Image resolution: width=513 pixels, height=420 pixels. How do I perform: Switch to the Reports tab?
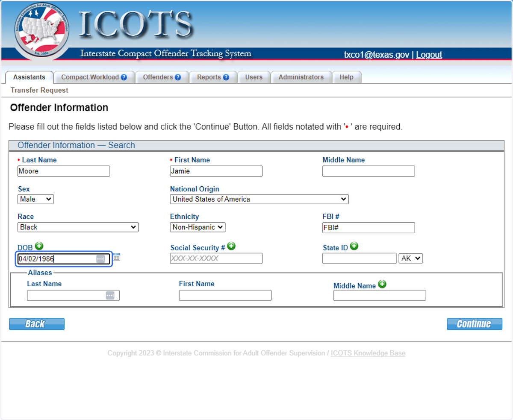213,77
